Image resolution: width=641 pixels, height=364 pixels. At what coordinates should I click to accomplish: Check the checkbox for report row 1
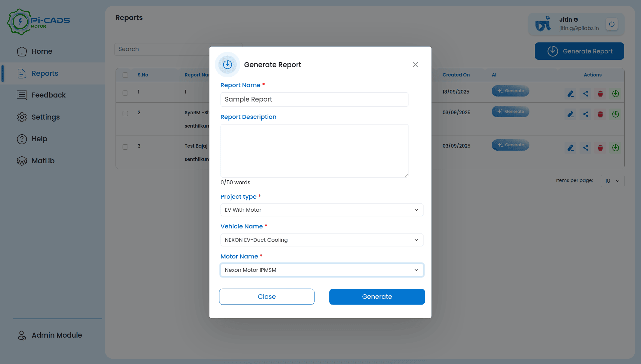pyautogui.click(x=125, y=93)
